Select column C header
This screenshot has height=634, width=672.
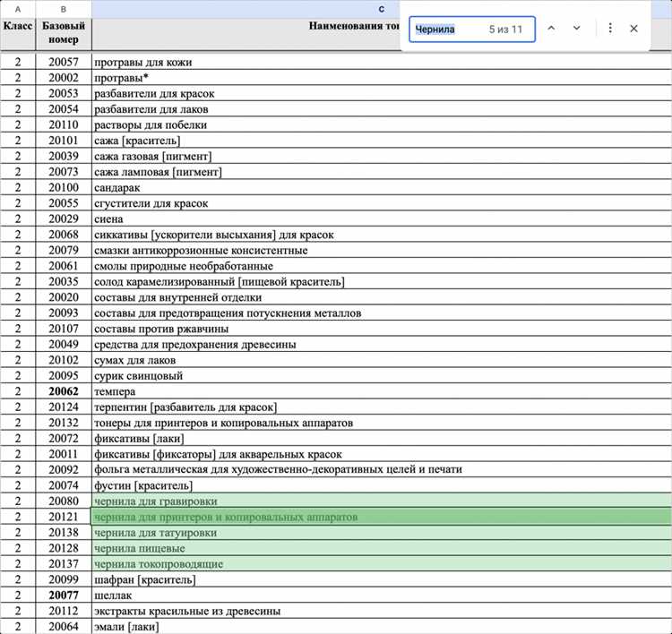click(382, 8)
